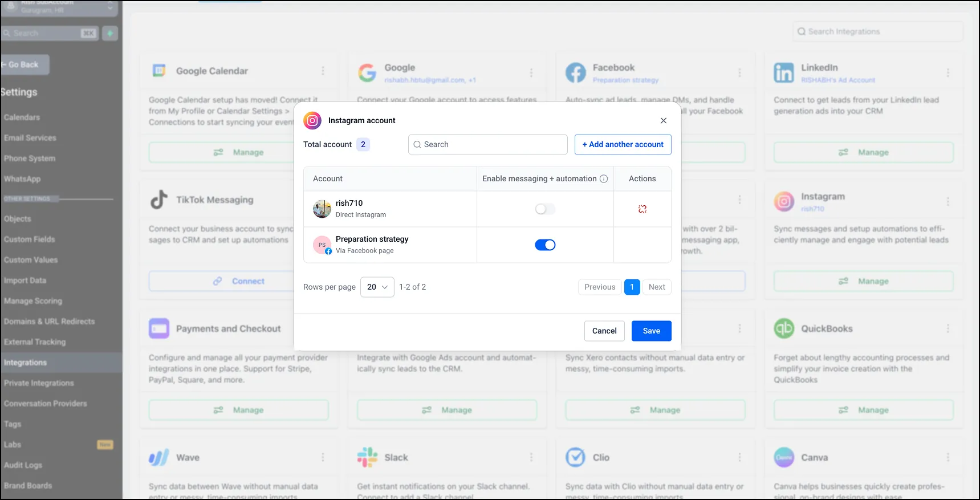Click Manage on Payments and Checkout card
This screenshot has width=980, height=500.
238,410
